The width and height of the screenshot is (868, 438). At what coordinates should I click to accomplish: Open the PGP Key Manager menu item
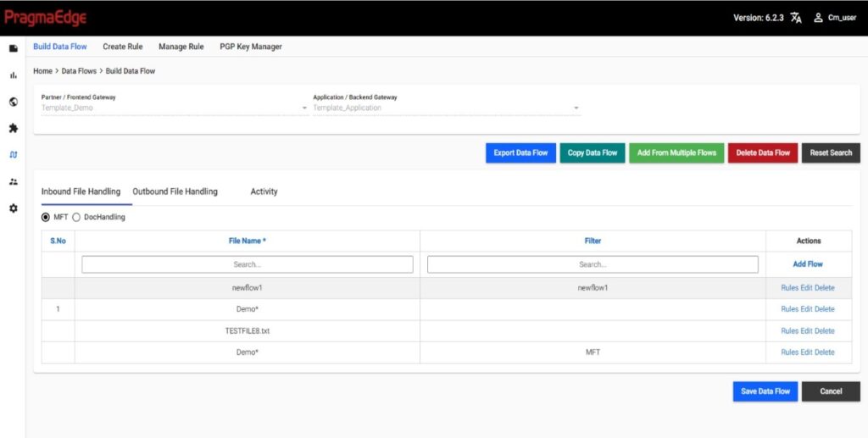pyautogui.click(x=250, y=47)
